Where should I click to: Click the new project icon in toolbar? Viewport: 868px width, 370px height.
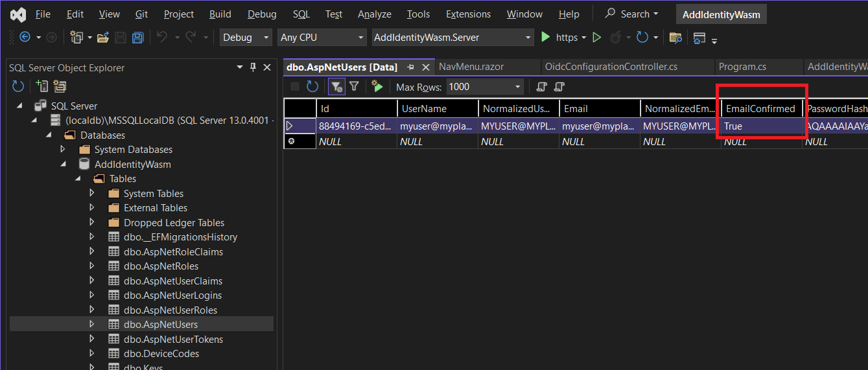coord(76,38)
